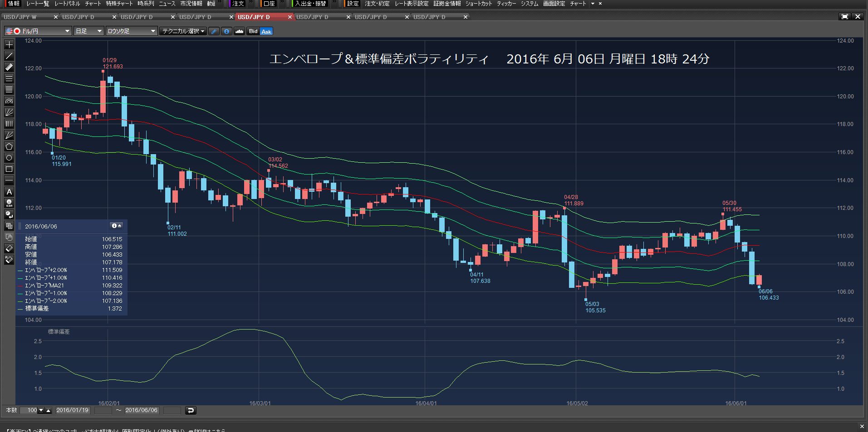Select the hand grab tool
Image resolution: width=868 pixels, height=432 pixels.
9,237
